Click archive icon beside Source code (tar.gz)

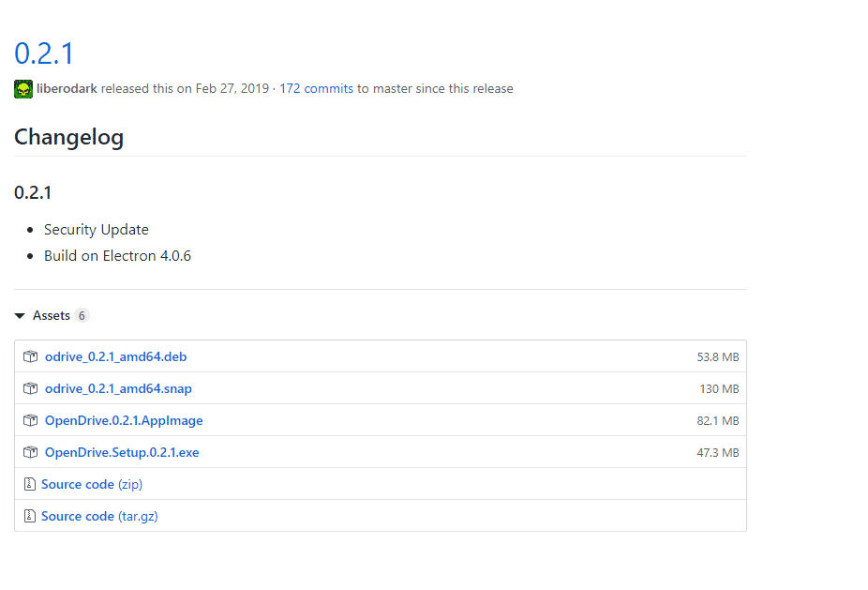[30, 516]
